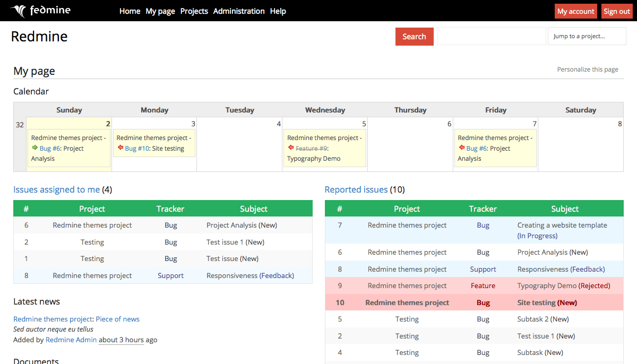Open Bug #6 link in Friday's calendar cell
This screenshot has width=637, height=364.
tap(477, 149)
